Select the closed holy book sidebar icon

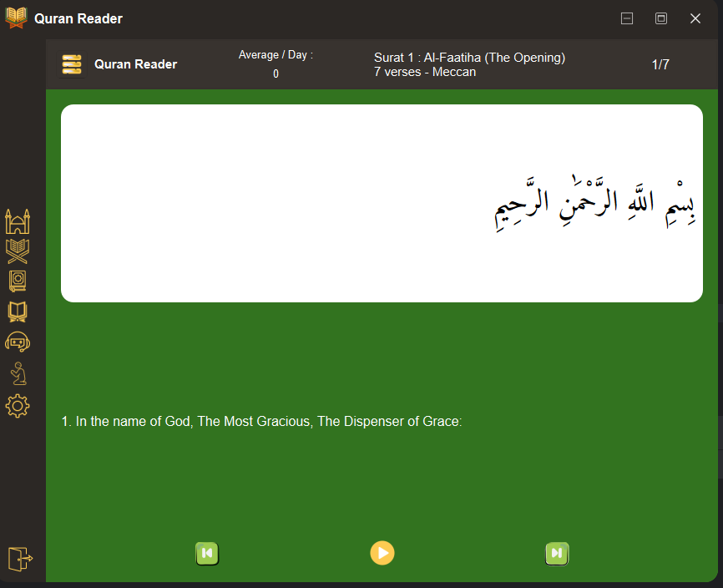tap(18, 281)
